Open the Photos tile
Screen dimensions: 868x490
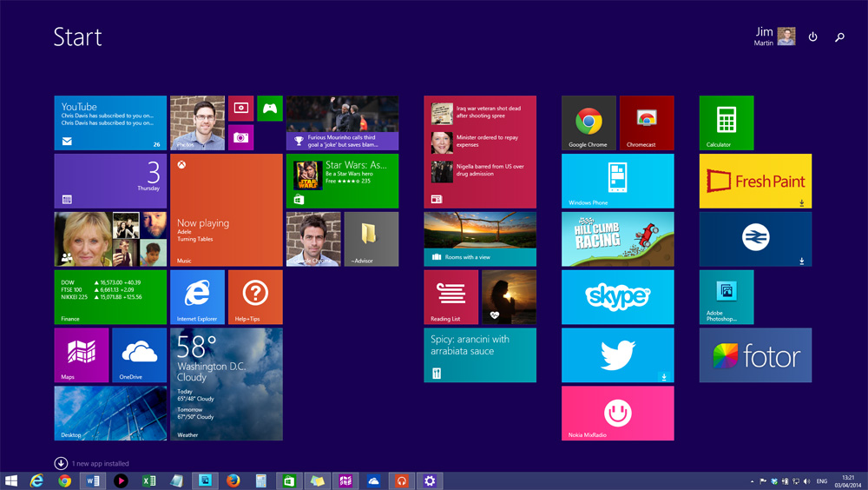click(x=198, y=123)
